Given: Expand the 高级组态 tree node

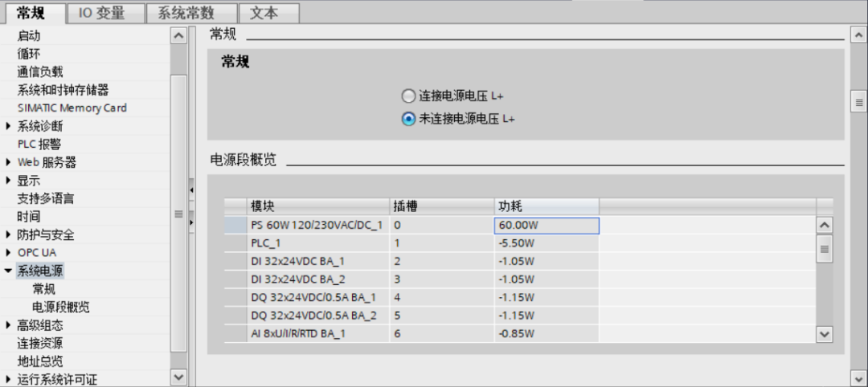Looking at the screenshot, I should [x=8, y=325].
